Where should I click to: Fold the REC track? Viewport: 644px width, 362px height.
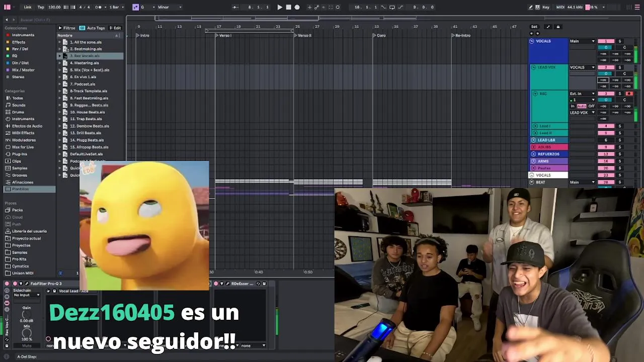(x=536, y=94)
